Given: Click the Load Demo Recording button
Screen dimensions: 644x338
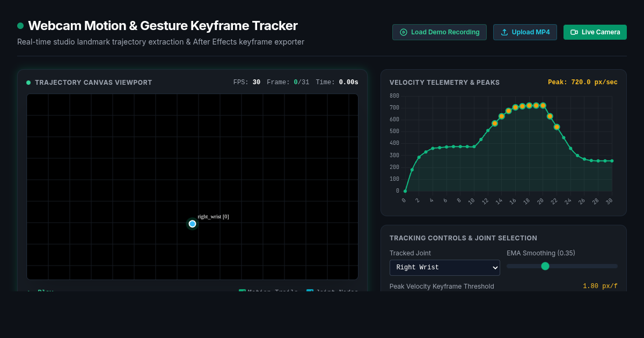Looking at the screenshot, I should coord(440,32).
